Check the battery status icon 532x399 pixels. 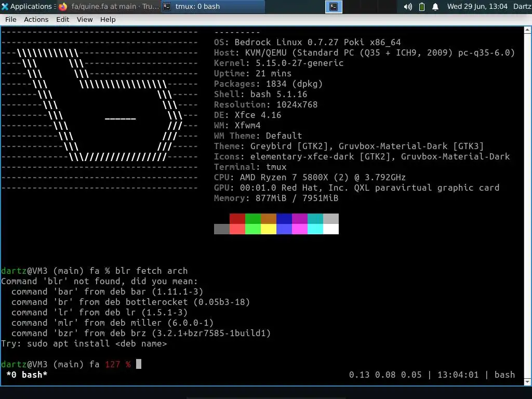pos(422,7)
